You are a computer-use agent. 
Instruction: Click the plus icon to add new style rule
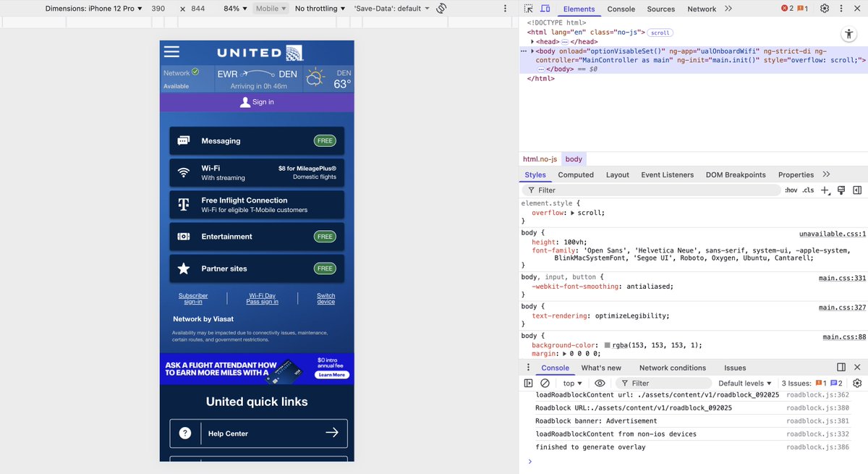click(x=825, y=190)
